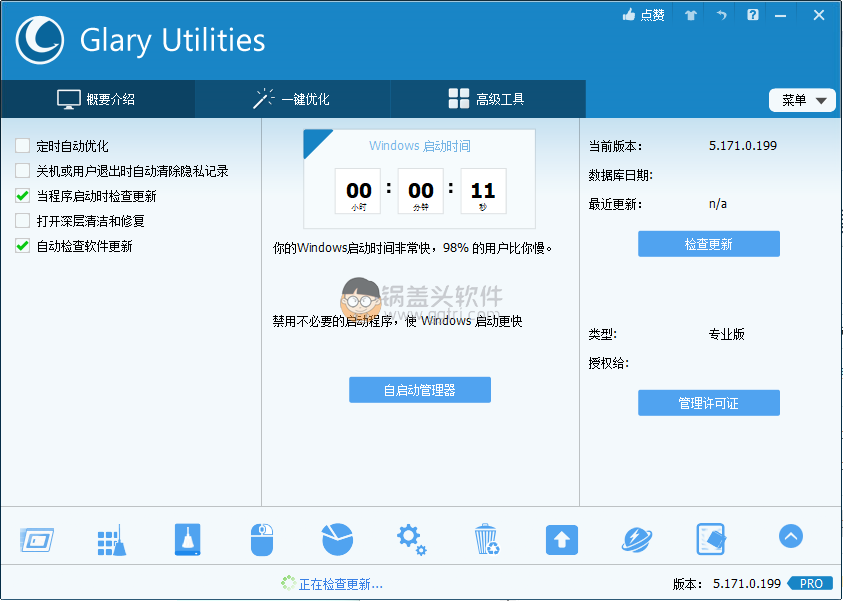Viewport: 843px width, 601px height.
Task: Click the seconds counter showing 11
Action: (483, 191)
